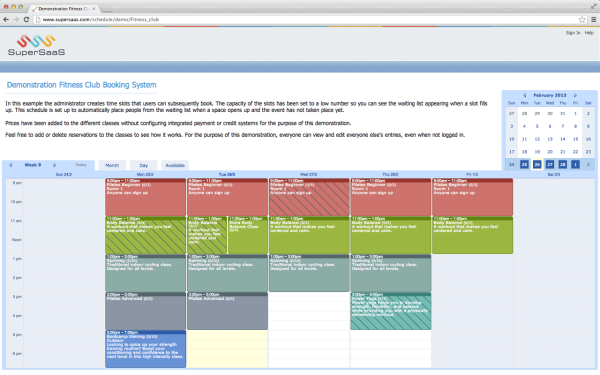600x375 pixels.
Task: Click the browser back arrow
Action: tap(6, 20)
